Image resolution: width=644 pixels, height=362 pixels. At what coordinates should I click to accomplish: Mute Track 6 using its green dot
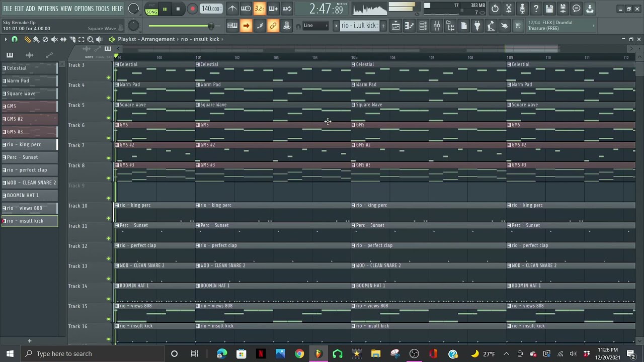click(109, 138)
